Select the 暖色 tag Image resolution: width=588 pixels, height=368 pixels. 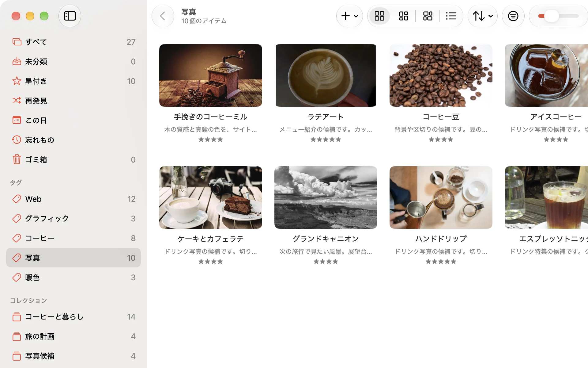(73, 277)
